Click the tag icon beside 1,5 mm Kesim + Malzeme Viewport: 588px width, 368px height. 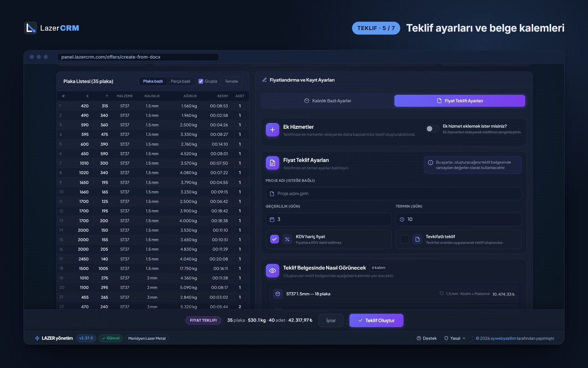(442, 293)
